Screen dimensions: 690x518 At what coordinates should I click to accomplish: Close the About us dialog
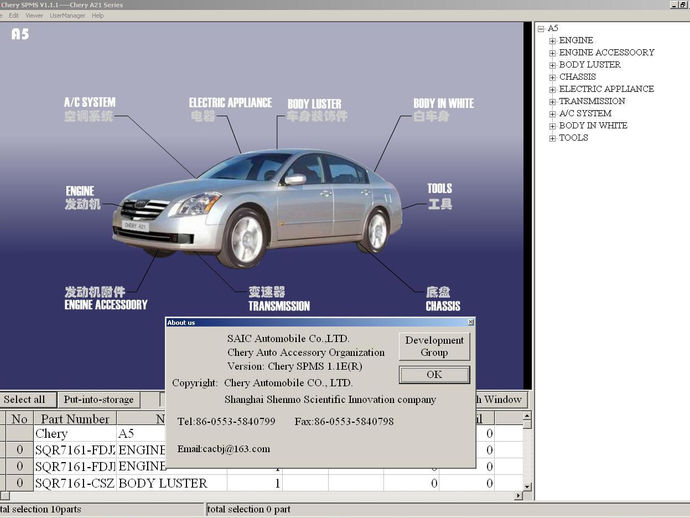pos(470,323)
